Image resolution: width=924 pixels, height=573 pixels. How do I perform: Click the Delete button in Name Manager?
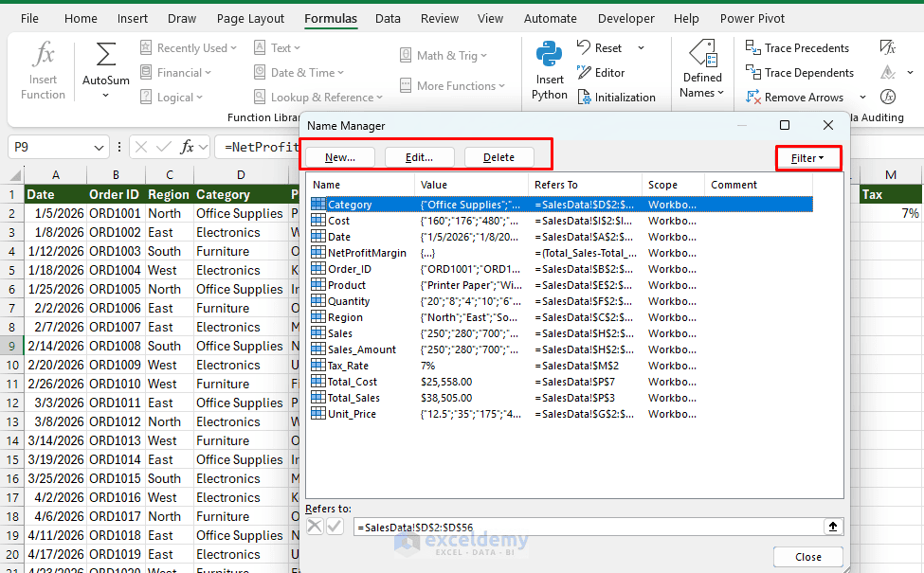(498, 157)
